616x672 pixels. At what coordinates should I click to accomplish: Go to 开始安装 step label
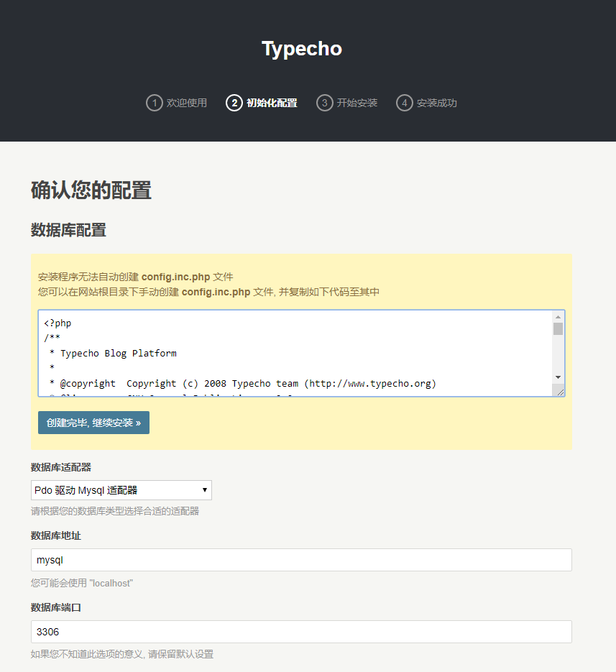pyautogui.click(x=357, y=103)
